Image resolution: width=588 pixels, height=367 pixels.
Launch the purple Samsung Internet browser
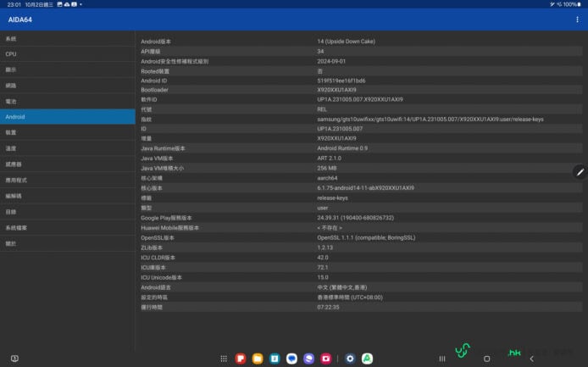(309, 359)
